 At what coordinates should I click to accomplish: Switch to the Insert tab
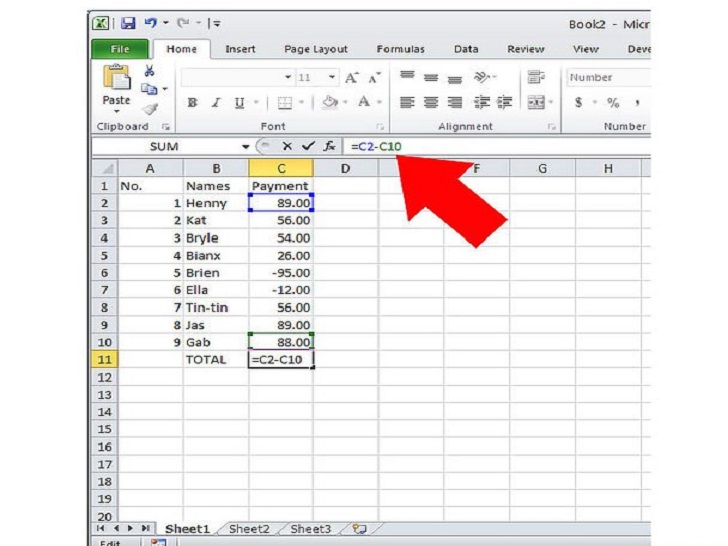(240, 49)
